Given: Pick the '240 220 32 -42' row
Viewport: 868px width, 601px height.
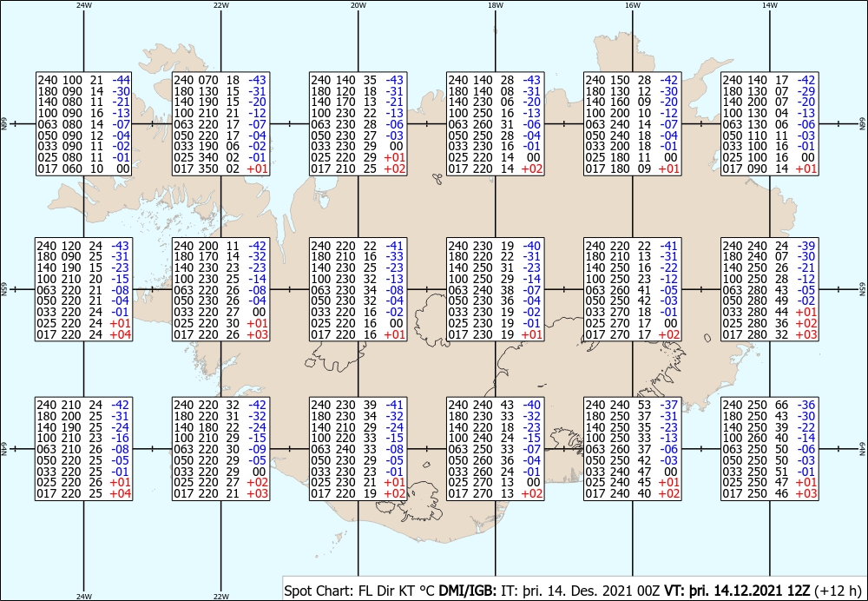Looking at the screenshot, I should click(220, 405).
